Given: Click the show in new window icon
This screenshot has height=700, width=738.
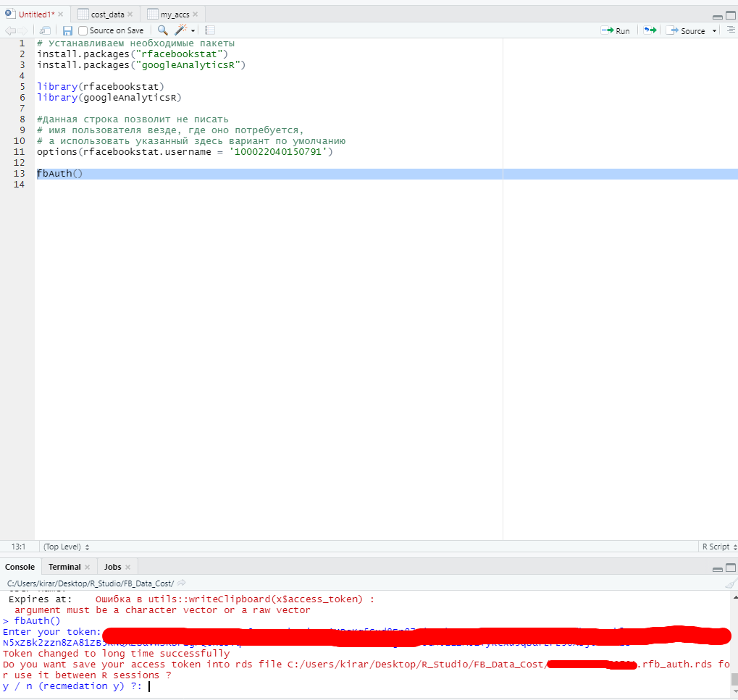Looking at the screenshot, I should click(45, 30).
